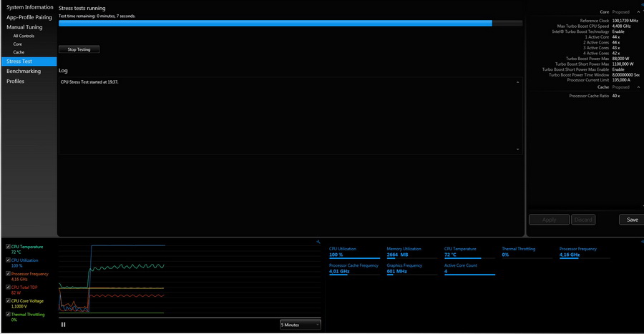
Task: Click the Intel Turbo Boost Technology row
Action: [587, 31]
